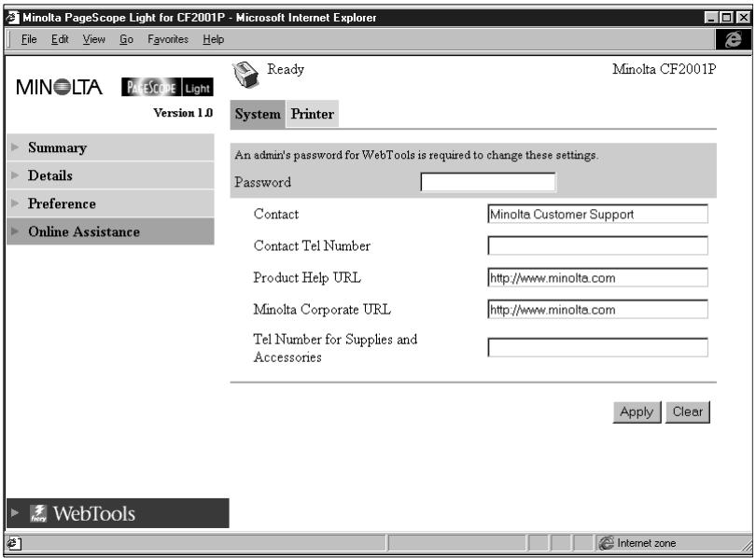Focus the Password input field

tap(488, 182)
